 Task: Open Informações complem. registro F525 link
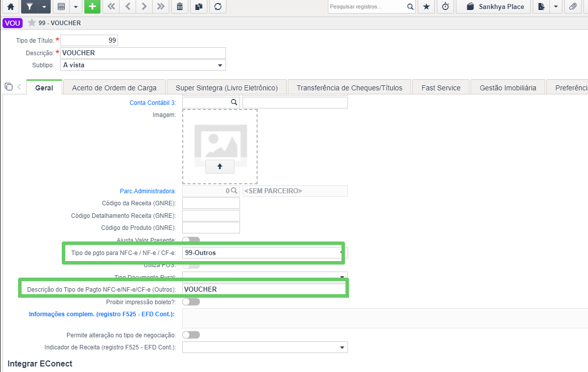click(101, 314)
